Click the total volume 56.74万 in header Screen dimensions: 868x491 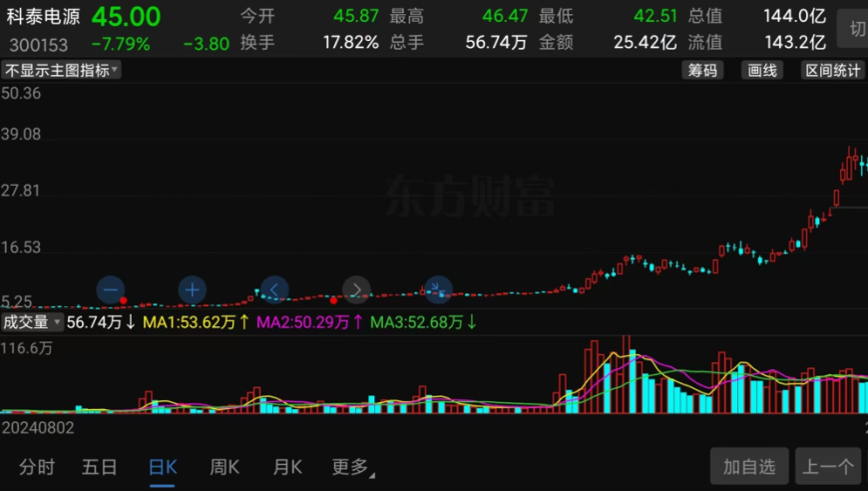coord(496,42)
